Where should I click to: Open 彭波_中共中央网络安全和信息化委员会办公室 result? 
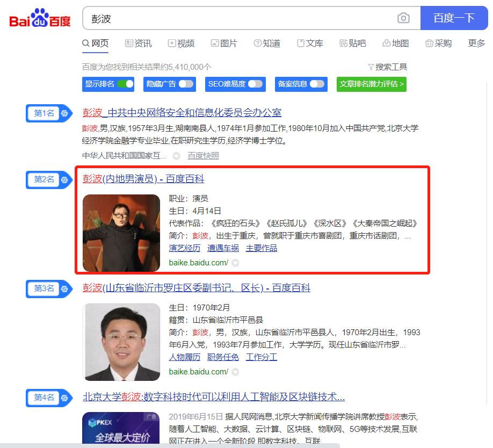click(x=182, y=113)
